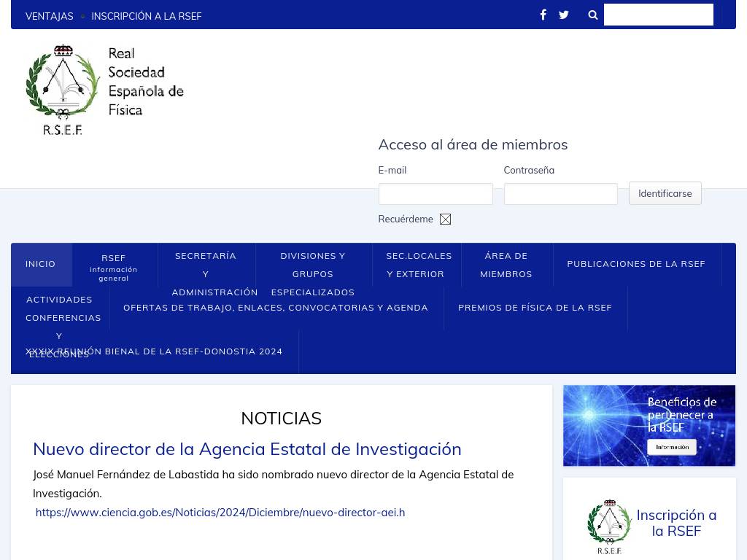747x560 pixels.
Task: Click Inscripción a la RSEF top link
Action: [x=146, y=16]
